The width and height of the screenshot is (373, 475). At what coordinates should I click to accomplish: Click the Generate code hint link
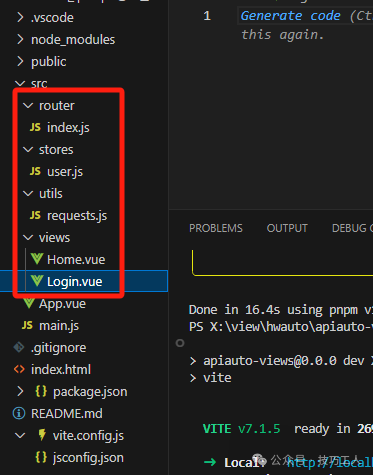point(291,15)
